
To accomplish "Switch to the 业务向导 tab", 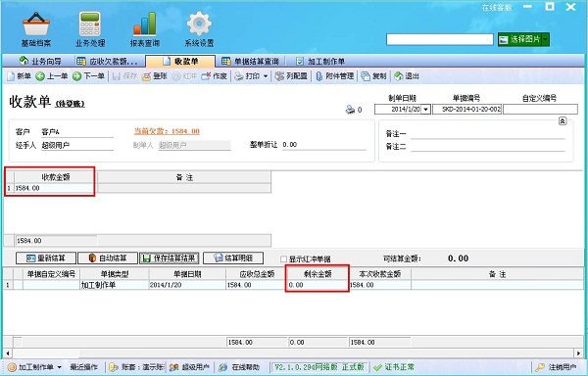I will (x=40, y=61).
